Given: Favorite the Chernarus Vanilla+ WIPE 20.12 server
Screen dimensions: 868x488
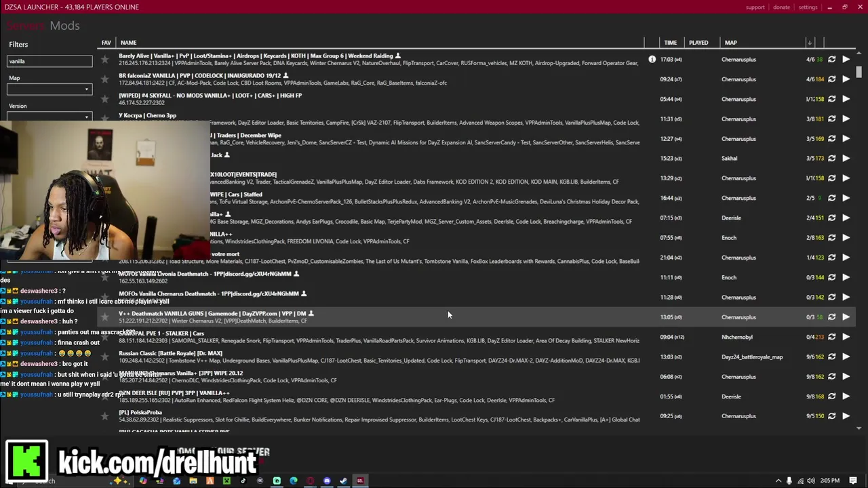Looking at the screenshot, I should pyautogui.click(x=105, y=377).
